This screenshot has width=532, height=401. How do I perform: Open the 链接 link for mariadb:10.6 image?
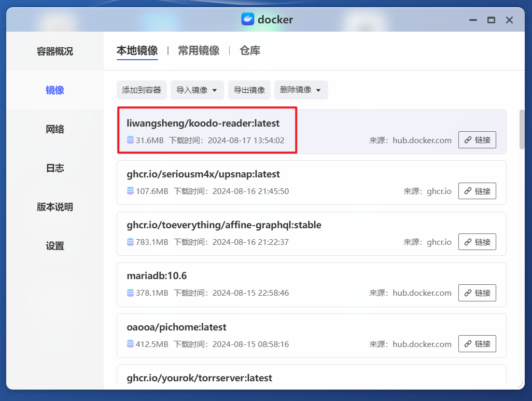pos(477,293)
